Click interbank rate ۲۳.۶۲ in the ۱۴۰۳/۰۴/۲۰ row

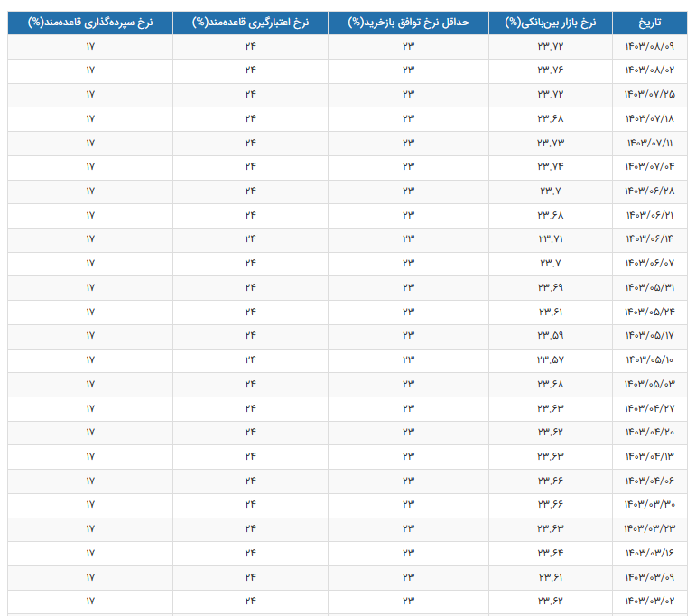551,432
